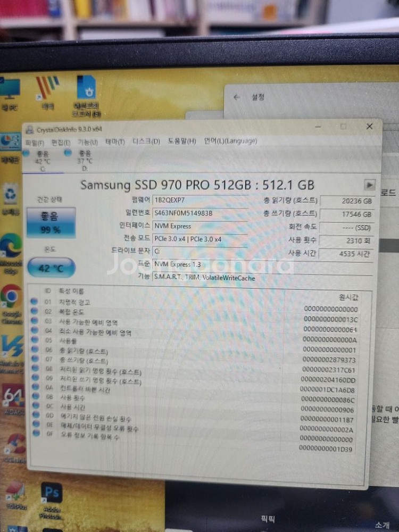Click the 표준 field showing NVM Express 1.3
399x532 pixels.
pyautogui.click(x=262, y=264)
